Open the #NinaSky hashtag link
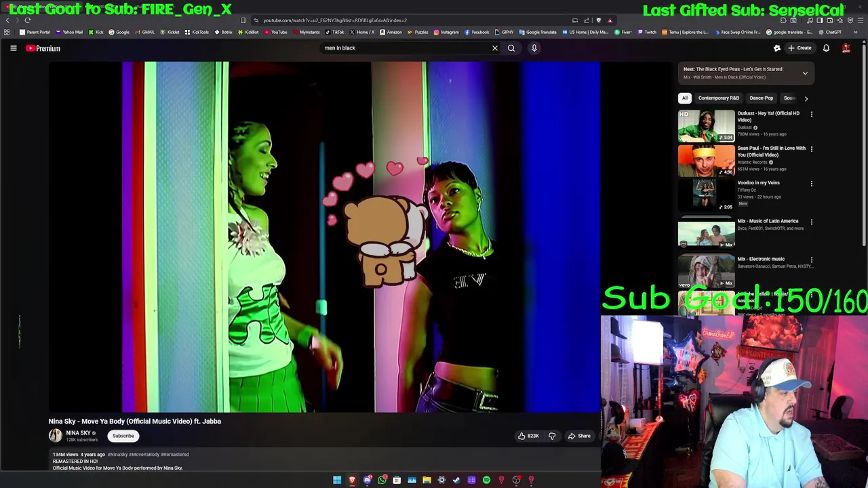 click(x=117, y=455)
